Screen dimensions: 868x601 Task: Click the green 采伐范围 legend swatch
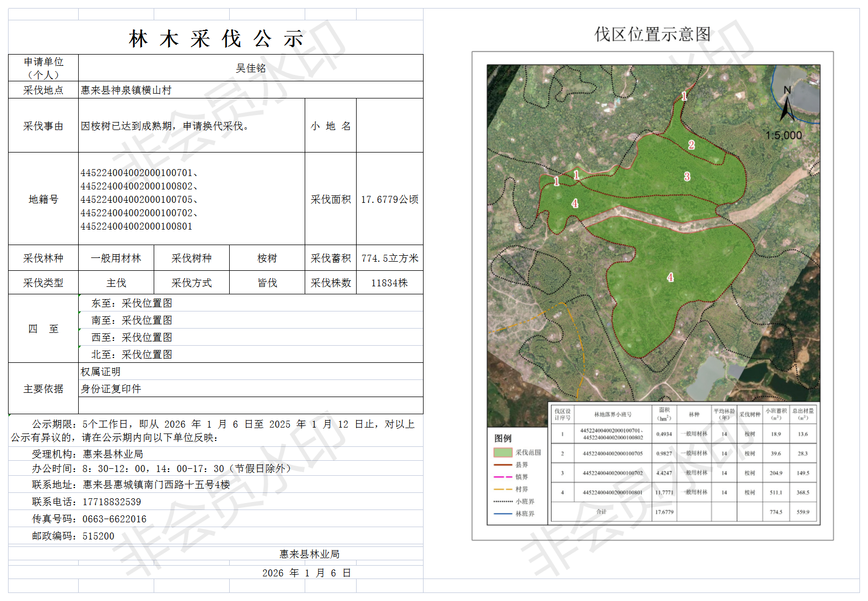(502, 453)
